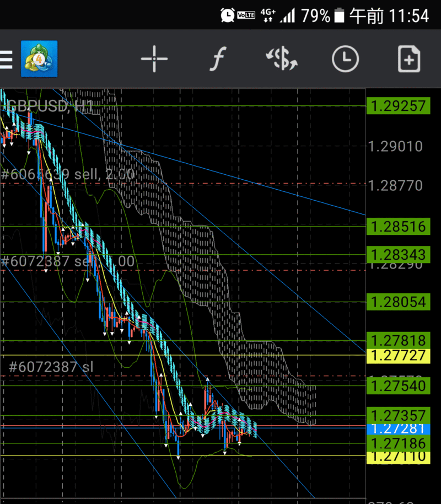Tap the signal strength bars
Image resolution: width=441 pixels, height=504 pixels.
point(287,15)
